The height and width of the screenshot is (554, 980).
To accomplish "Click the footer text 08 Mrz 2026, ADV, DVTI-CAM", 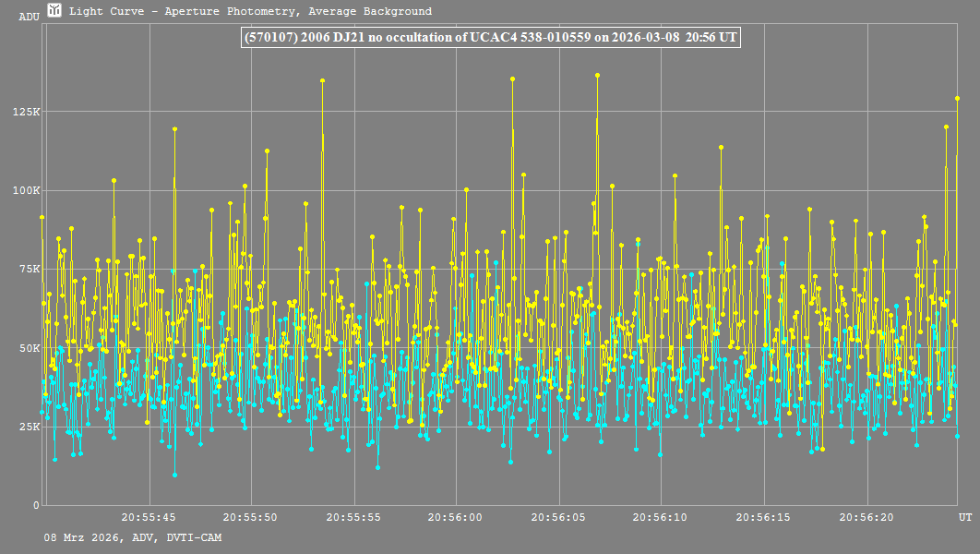I will pos(132,537).
